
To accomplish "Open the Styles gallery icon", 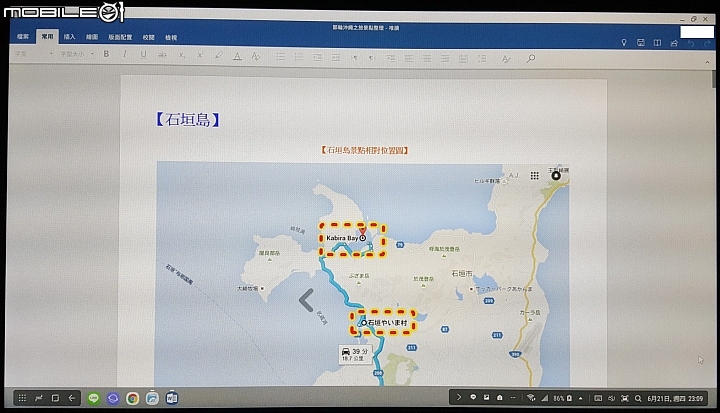I will (506, 59).
